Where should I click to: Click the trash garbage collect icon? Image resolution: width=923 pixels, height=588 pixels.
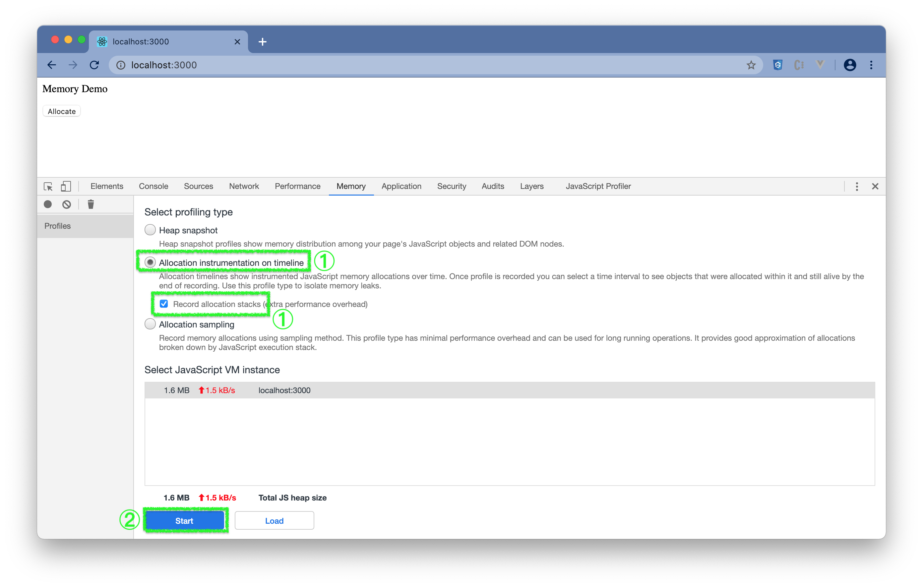coord(91,204)
